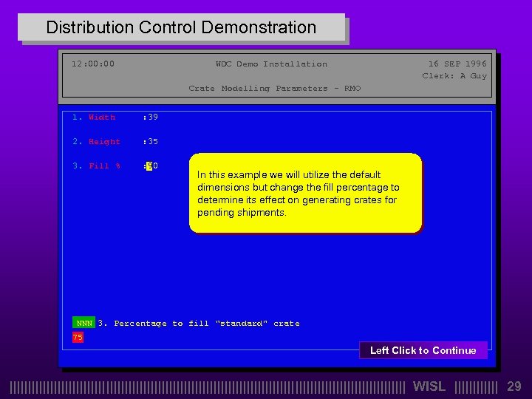Image resolution: width=532 pixels, height=399 pixels.
Task: Click the WISL footer label
Action: pyautogui.click(x=429, y=386)
